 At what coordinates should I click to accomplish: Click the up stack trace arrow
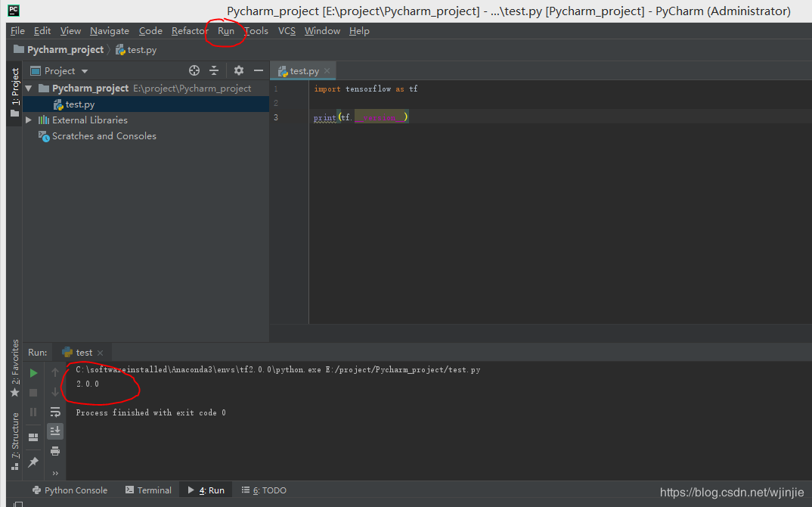click(x=55, y=373)
